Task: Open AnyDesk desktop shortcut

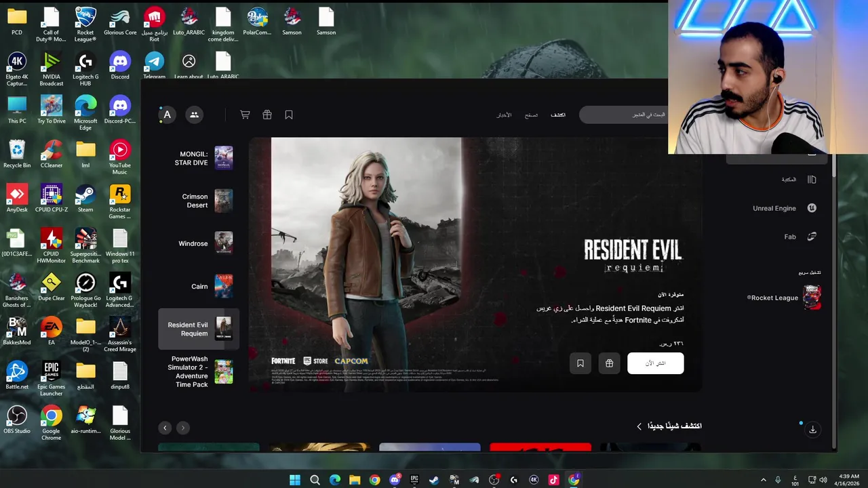Action: pyautogui.click(x=17, y=199)
